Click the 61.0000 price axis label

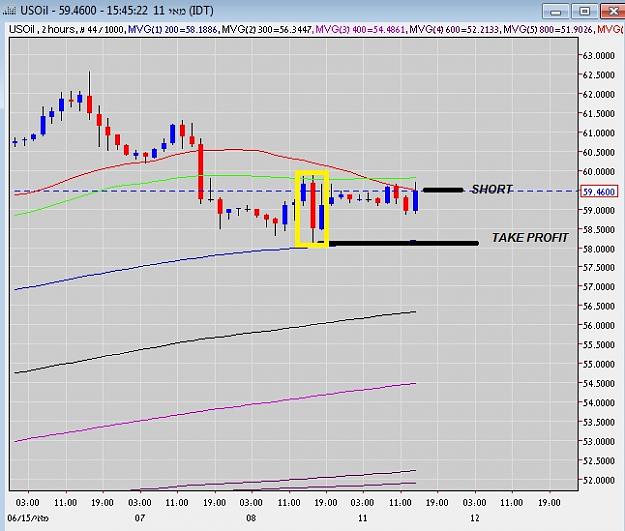pos(599,133)
